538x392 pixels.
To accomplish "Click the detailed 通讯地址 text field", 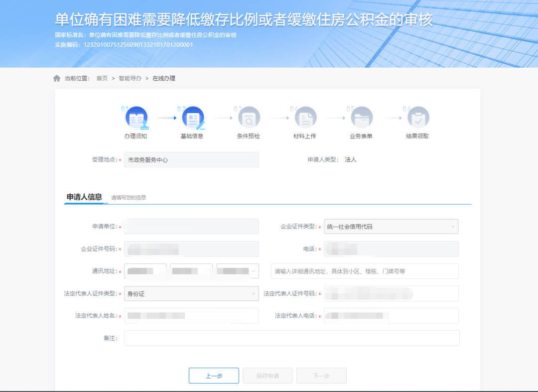I will [366, 271].
